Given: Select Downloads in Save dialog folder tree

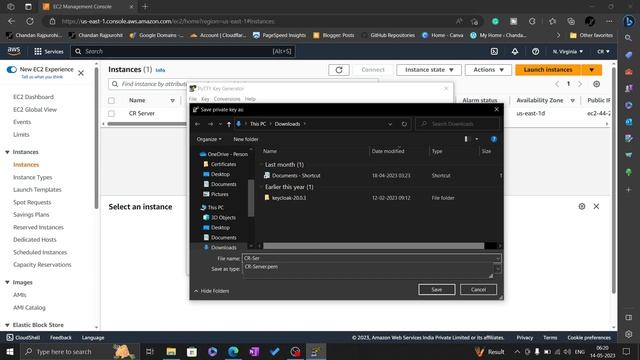Looking at the screenshot, I should tap(224, 247).
